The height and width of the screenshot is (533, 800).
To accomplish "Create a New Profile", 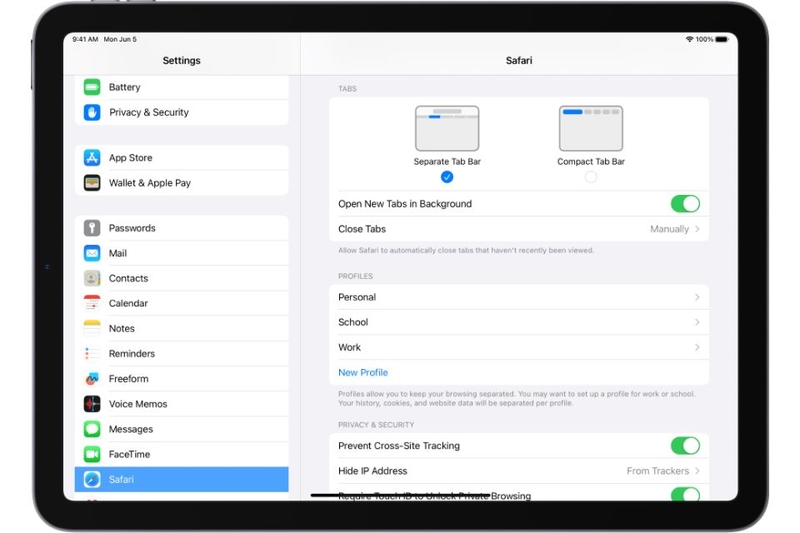I will 363,372.
